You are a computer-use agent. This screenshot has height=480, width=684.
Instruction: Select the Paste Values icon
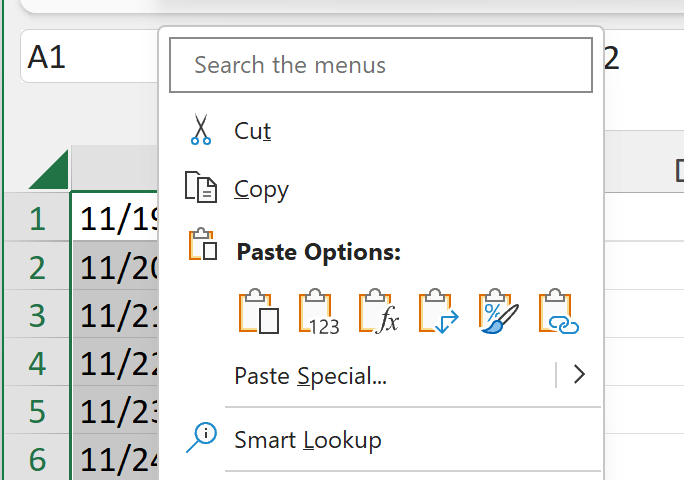[x=319, y=313]
